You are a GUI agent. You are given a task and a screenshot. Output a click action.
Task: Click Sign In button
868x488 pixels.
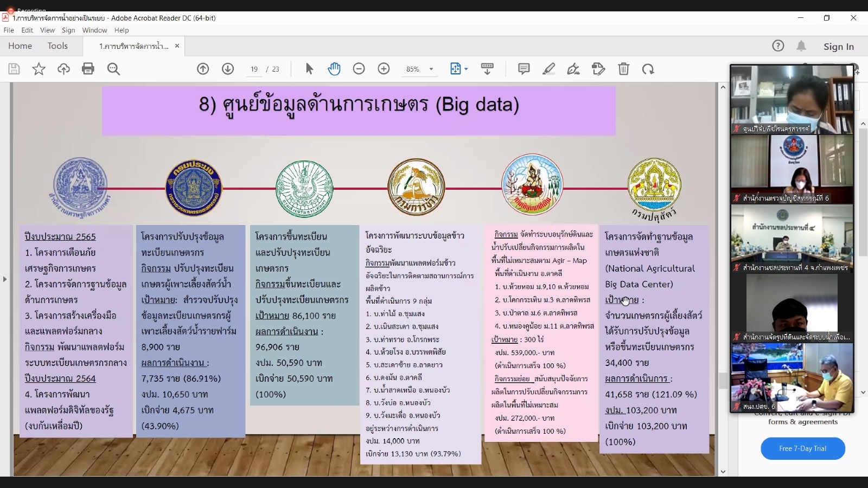coord(839,47)
